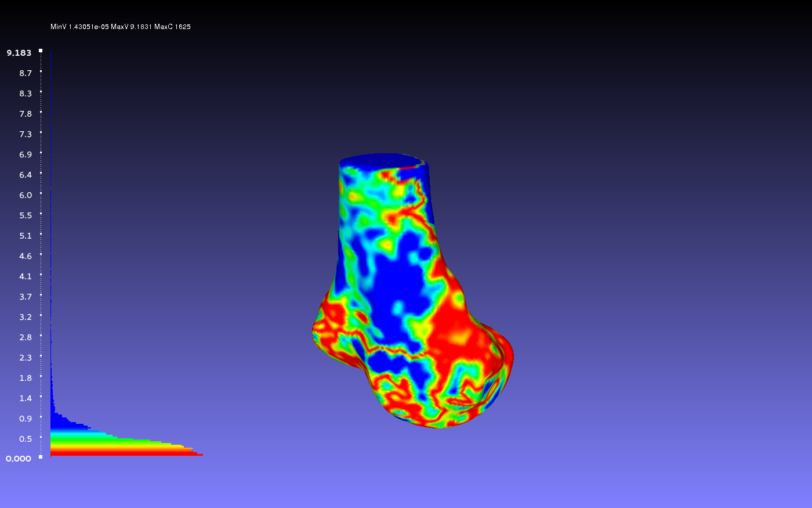The height and width of the screenshot is (508, 812).
Task: Click the 8.7 scale label
Action: click(x=26, y=73)
